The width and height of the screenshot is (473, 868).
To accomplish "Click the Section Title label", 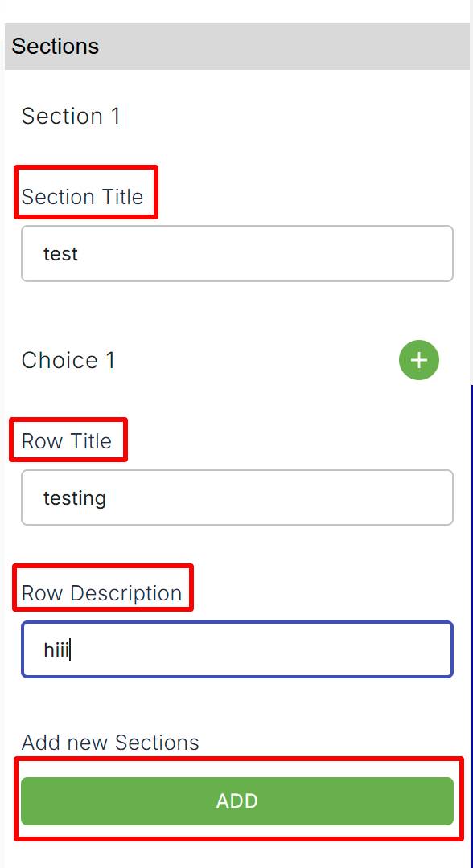I will coord(82,197).
